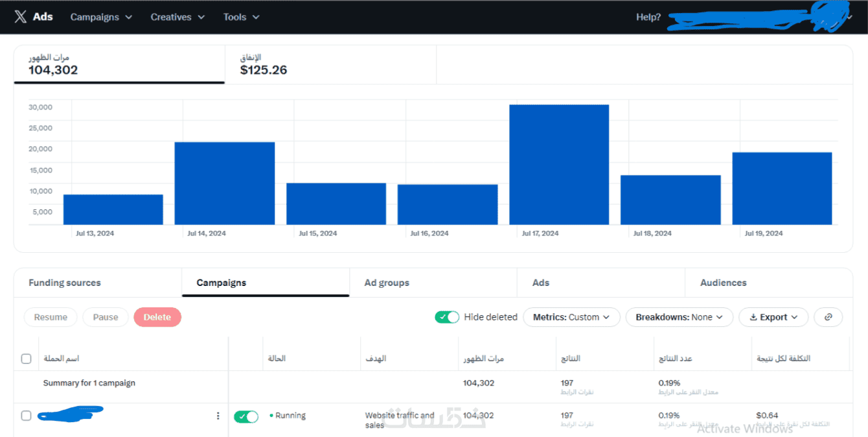Toggle the Hide deleted switch
This screenshot has width=868, height=437.
click(447, 317)
